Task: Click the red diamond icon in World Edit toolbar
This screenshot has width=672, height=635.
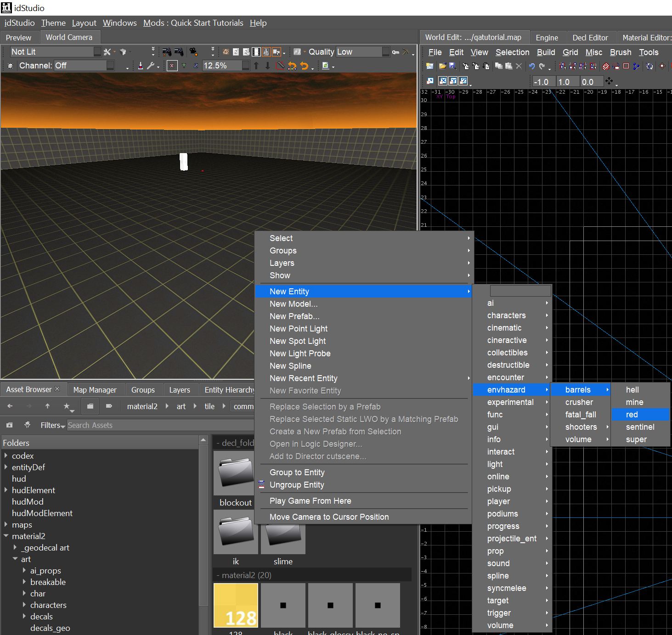Action: (x=606, y=66)
